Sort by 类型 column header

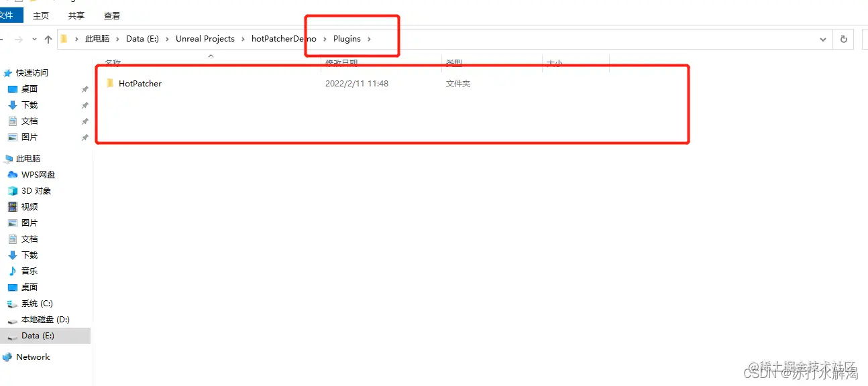[x=454, y=63]
